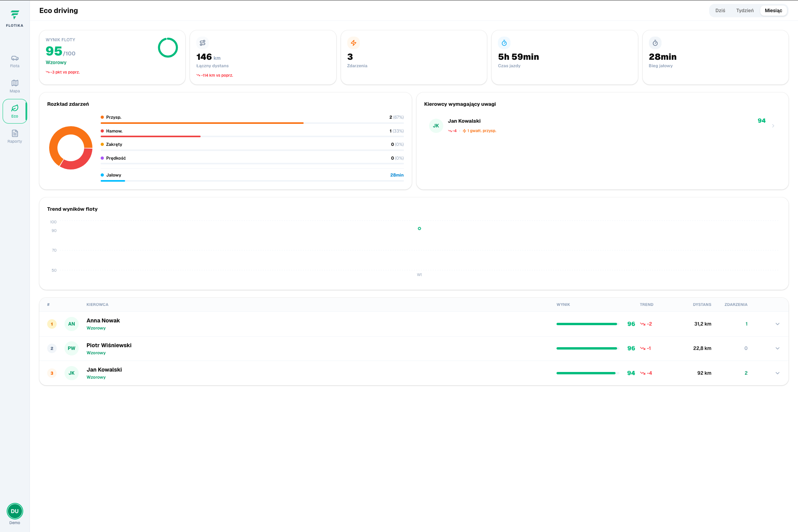Select the Miesiąc time range
Viewport: 798px width, 532px height.
773,11
